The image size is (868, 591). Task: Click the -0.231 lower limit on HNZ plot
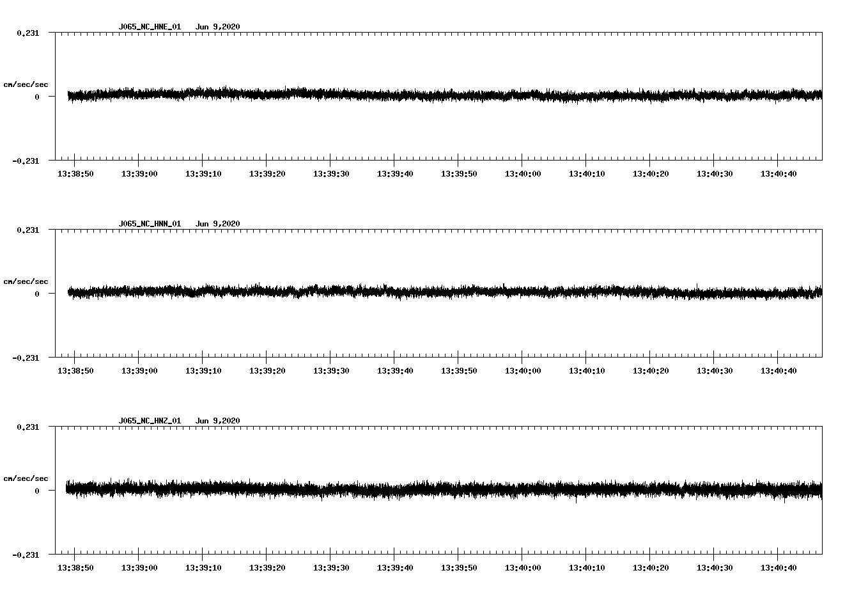tap(26, 555)
